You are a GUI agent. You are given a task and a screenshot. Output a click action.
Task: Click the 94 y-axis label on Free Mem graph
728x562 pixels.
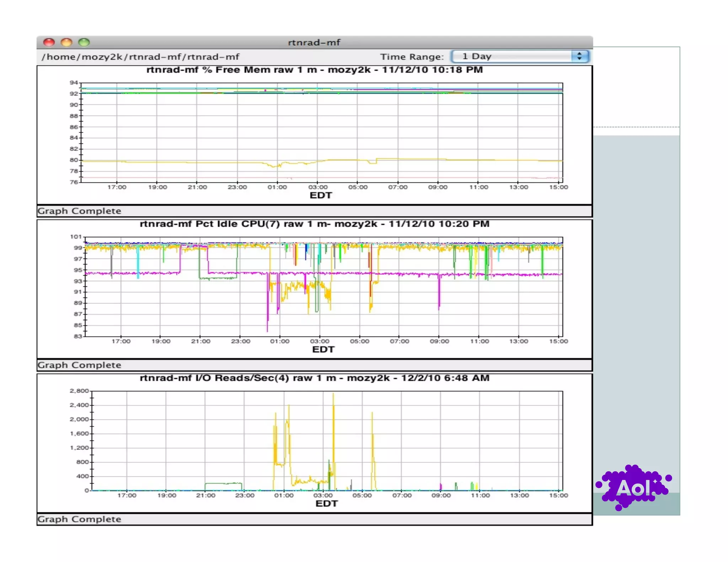(74, 82)
